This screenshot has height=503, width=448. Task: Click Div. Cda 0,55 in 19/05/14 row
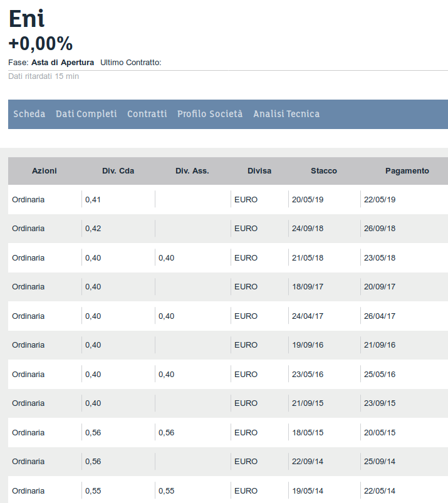pyautogui.click(x=93, y=491)
